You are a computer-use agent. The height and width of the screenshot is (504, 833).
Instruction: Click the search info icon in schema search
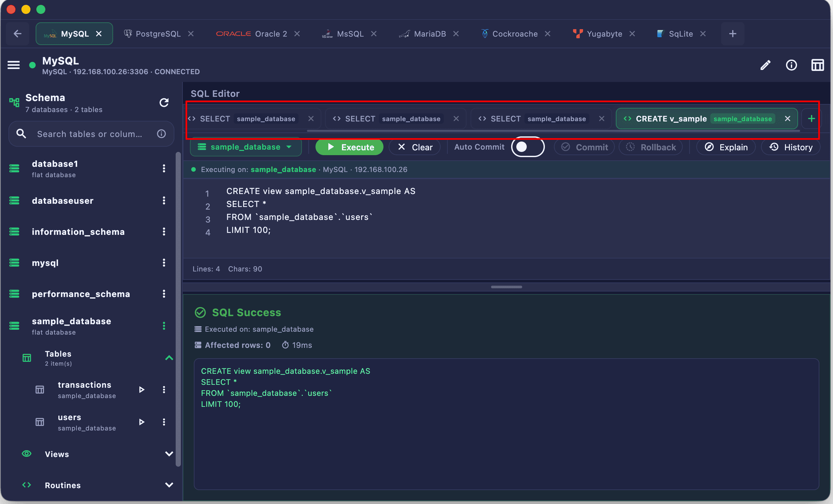(162, 134)
